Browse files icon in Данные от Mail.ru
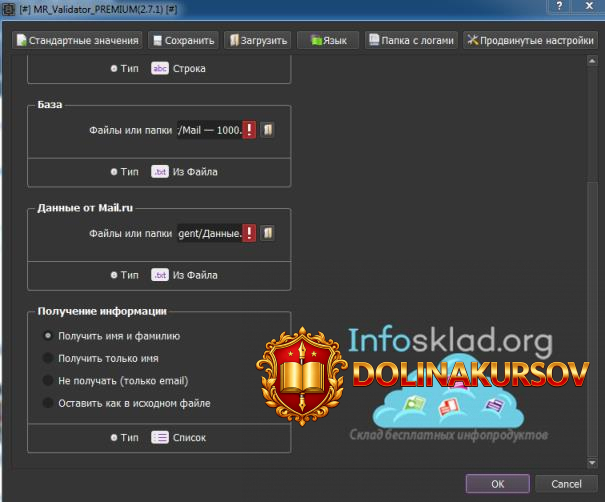Viewport: 605px width, 502px height. [x=267, y=233]
